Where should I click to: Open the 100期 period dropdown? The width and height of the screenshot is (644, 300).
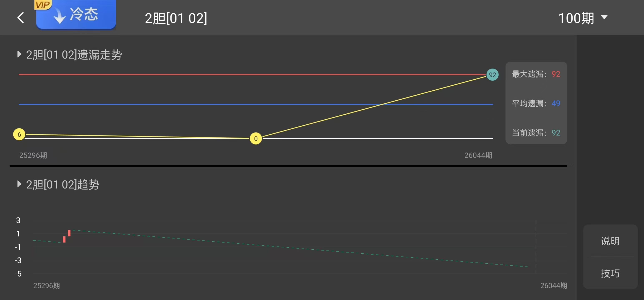click(576, 18)
